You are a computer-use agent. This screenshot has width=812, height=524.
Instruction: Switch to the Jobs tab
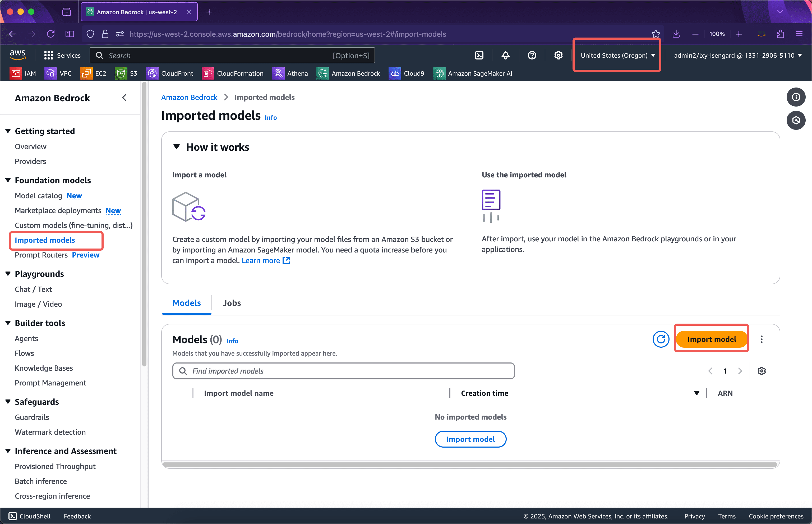(232, 303)
